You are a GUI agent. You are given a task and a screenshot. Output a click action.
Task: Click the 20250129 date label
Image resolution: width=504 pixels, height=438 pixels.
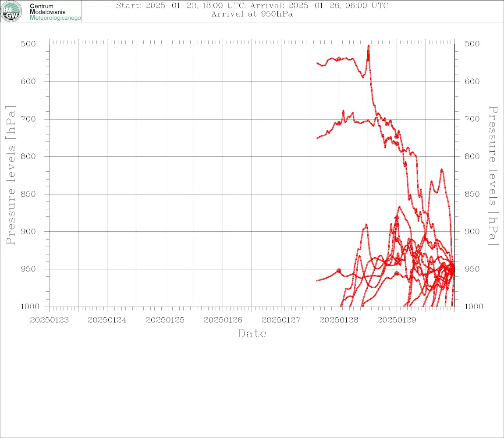397,320
